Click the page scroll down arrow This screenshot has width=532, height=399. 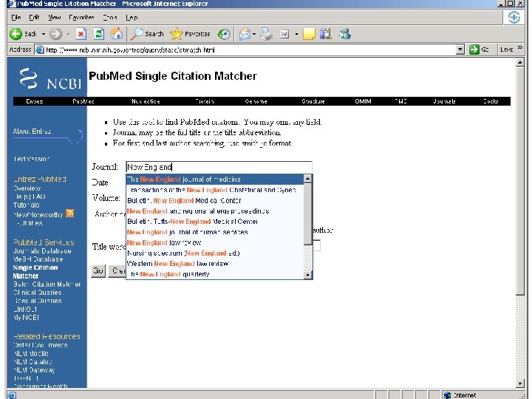click(x=520, y=383)
